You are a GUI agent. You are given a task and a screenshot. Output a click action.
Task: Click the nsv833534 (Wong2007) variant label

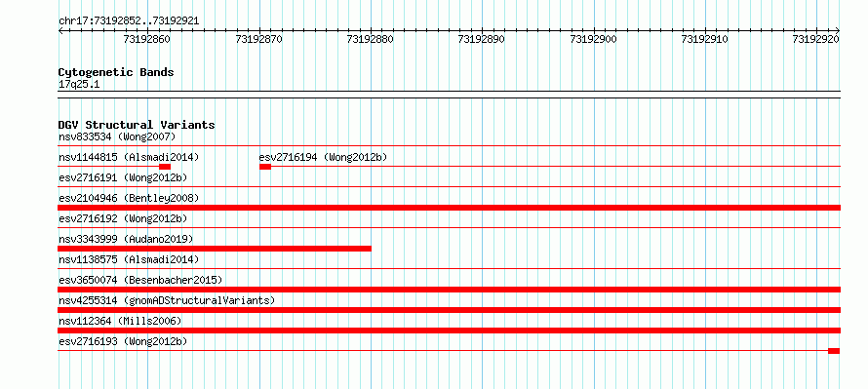pos(117,136)
